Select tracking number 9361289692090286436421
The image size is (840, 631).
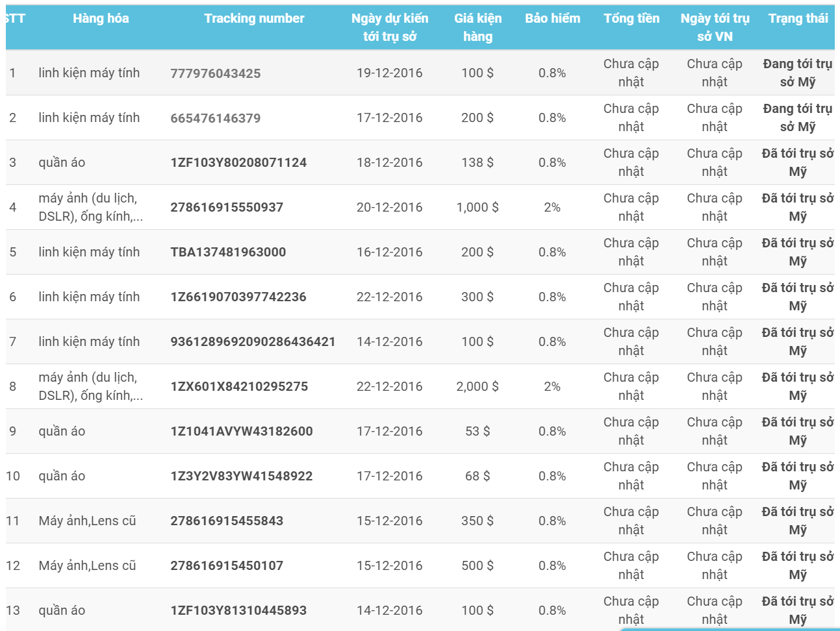[x=253, y=341]
